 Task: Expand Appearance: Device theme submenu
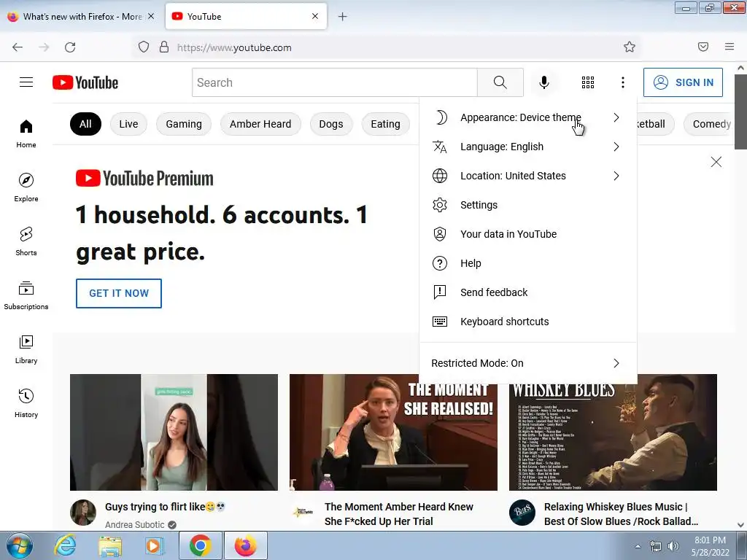click(x=528, y=117)
